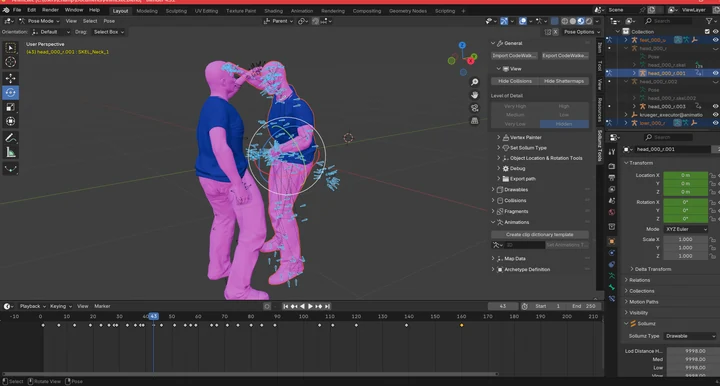Pick the Rotate tool

[x=10, y=93]
